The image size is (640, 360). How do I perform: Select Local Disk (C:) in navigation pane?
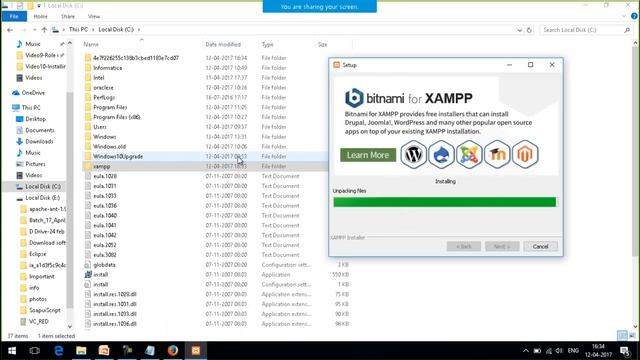pos(42,186)
